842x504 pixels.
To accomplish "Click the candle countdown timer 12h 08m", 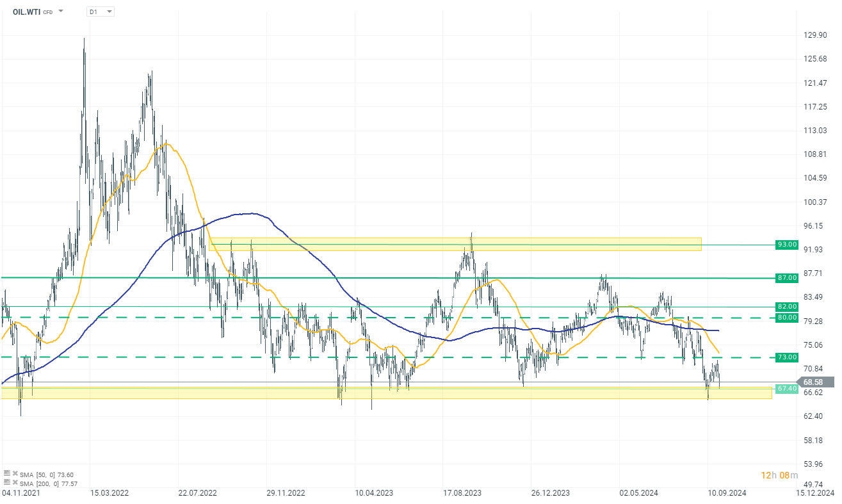I will (x=779, y=475).
